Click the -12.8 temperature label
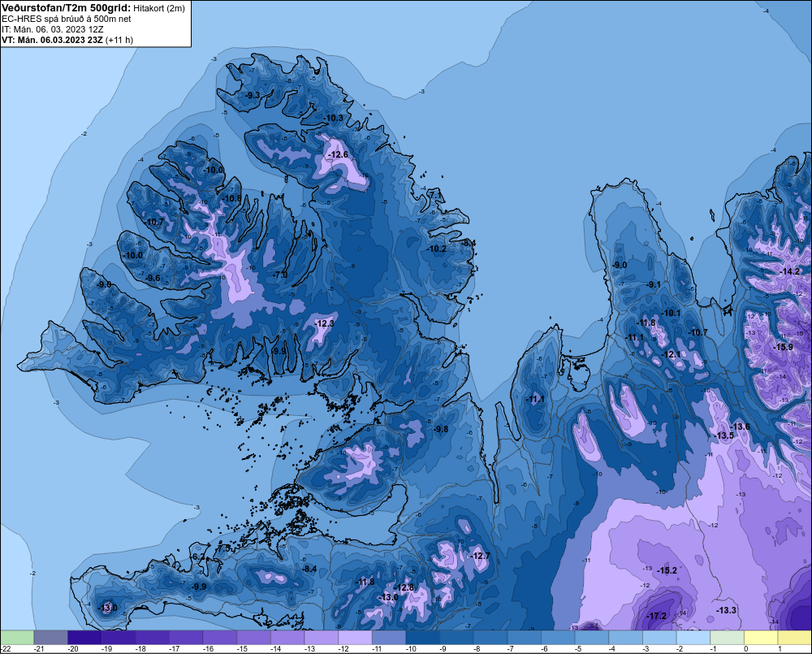812x654 pixels. pyautogui.click(x=404, y=587)
